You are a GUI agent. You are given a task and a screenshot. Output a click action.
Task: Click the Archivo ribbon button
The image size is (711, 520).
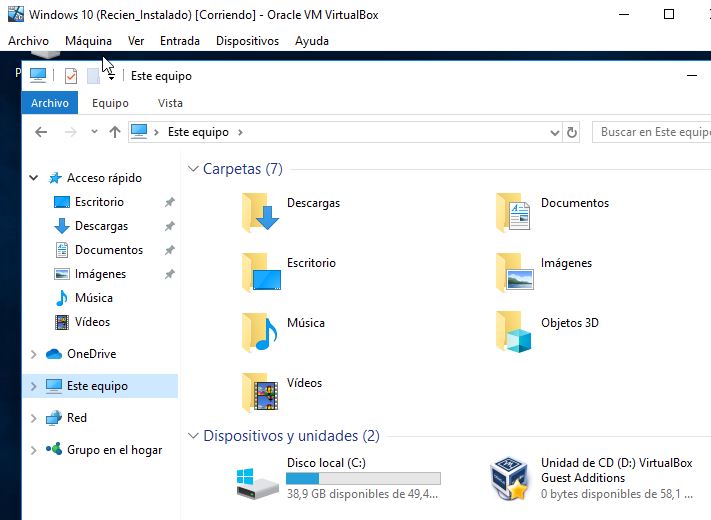coord(50,103)
